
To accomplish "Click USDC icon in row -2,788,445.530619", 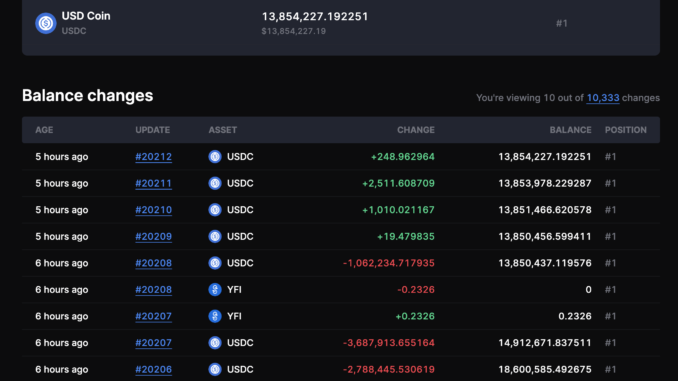I will click(215, 369).
